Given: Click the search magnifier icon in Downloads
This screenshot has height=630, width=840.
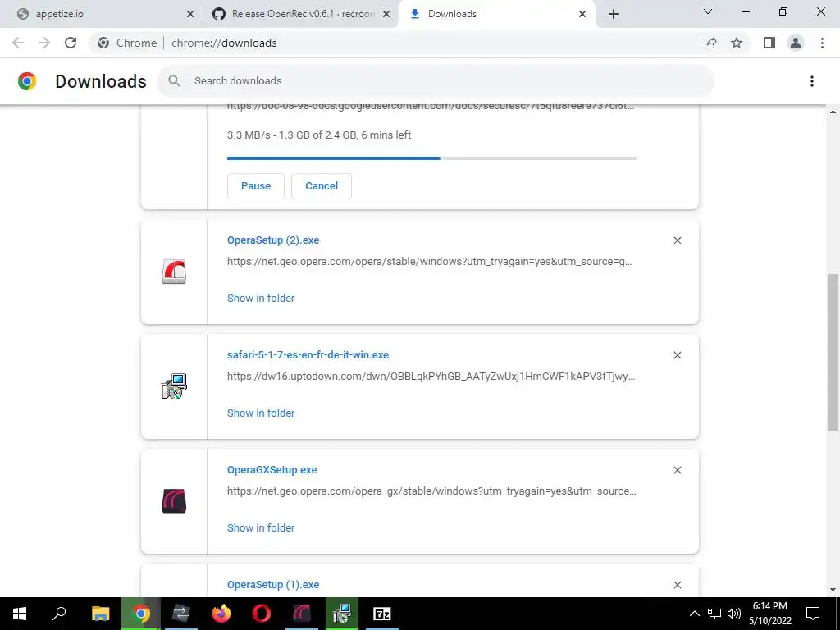Looking at the screenshot, I should pos(174,81).
